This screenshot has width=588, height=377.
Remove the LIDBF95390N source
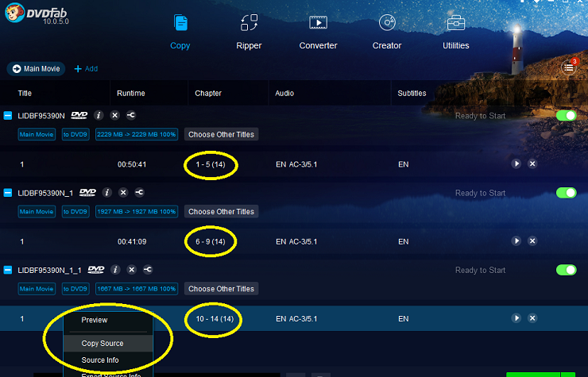[114, 115]
